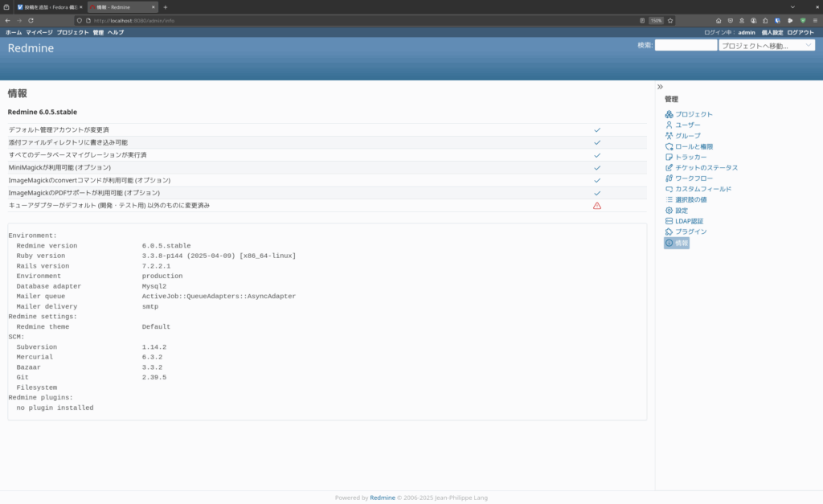823x504 pixels.
Task: Open ヘルプ in the top menu
Action: click(116, 32)
